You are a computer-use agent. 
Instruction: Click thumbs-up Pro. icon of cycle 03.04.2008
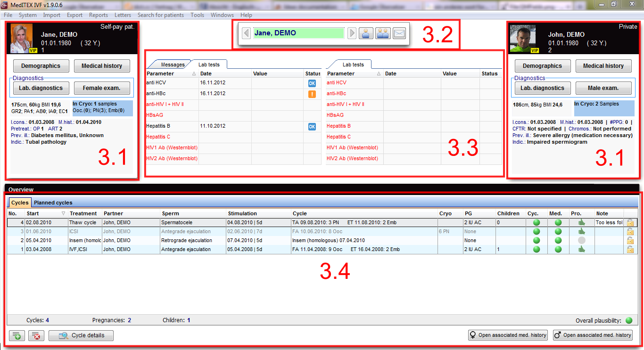tap(581, 249)
